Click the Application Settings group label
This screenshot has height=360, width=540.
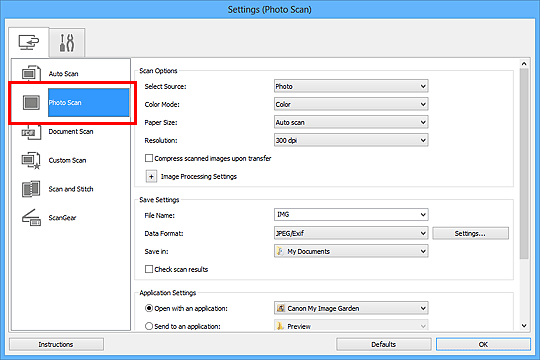168,293
